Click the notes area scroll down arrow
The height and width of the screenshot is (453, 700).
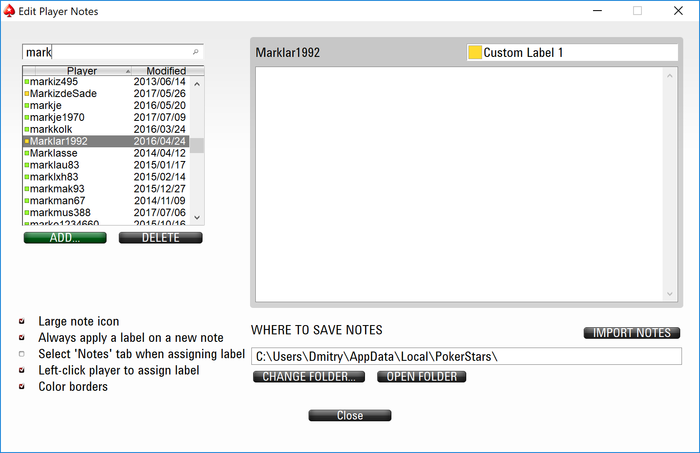[670, 294]
